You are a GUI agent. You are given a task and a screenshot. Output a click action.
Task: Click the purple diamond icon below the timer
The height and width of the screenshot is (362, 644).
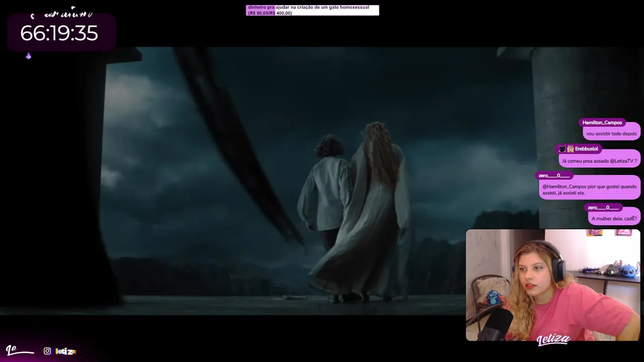pos(29,56)
